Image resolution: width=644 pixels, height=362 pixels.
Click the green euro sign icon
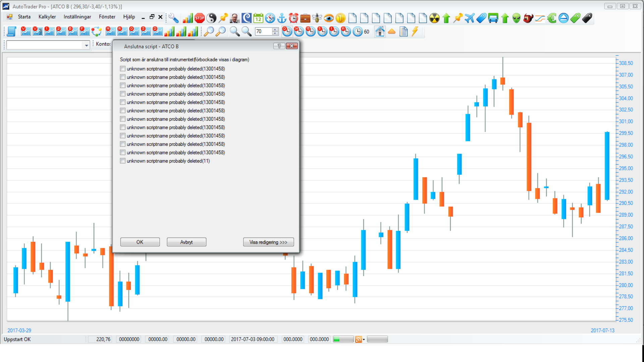pos(552,18)
